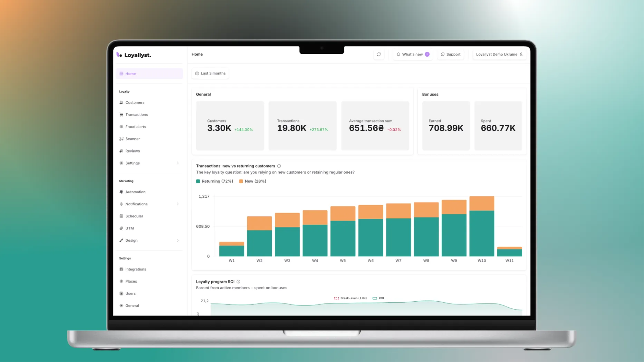Click the Loyalty Settings gear icon

(x=121, y=163)
